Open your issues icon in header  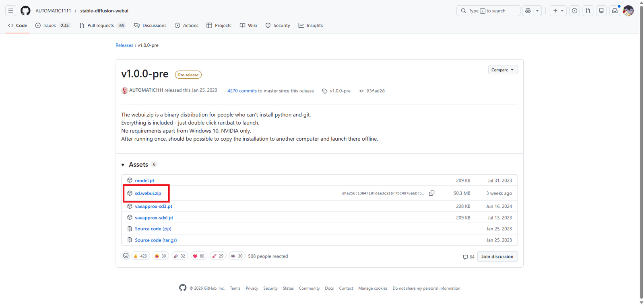[x=575, y=11]
